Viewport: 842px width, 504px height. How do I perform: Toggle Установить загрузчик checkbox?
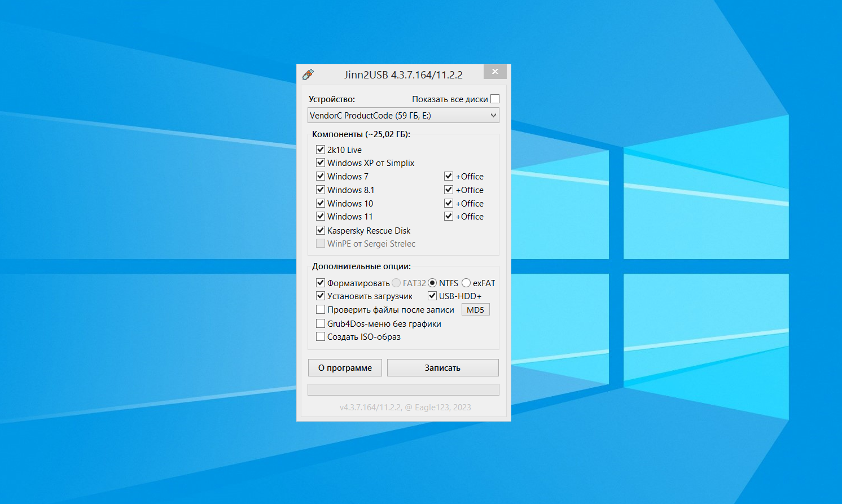(321, 296)
